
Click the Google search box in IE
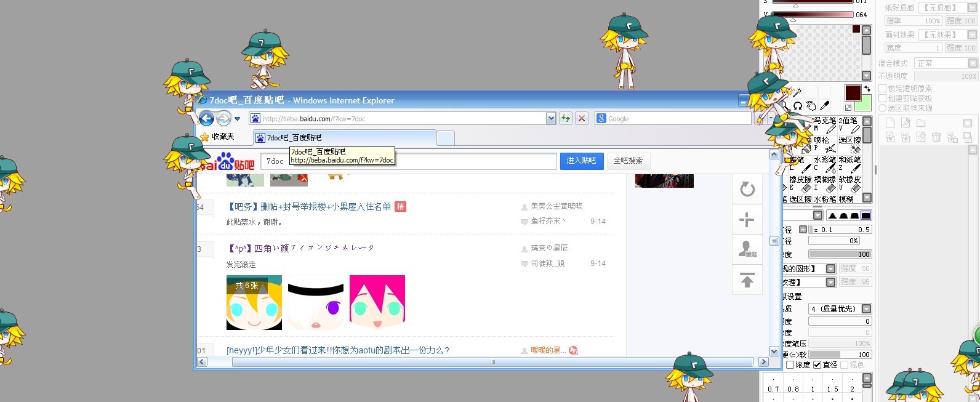coord(673,118)
